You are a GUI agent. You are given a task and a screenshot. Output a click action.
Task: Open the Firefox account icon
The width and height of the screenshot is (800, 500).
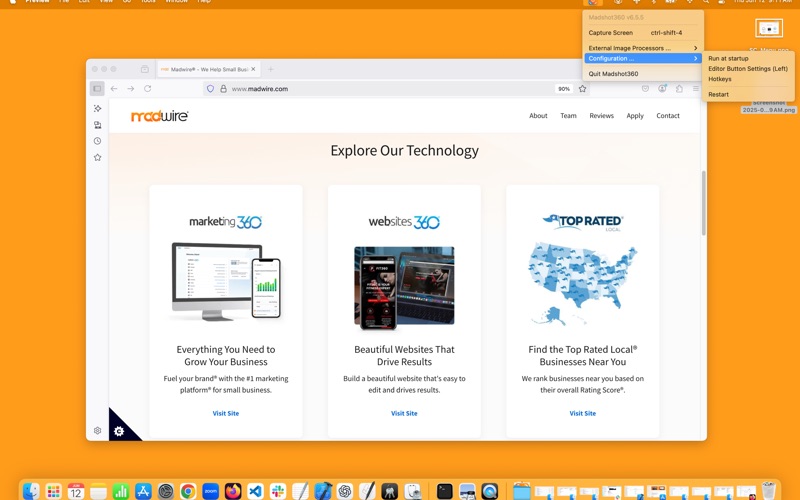(x=662, y=88)
